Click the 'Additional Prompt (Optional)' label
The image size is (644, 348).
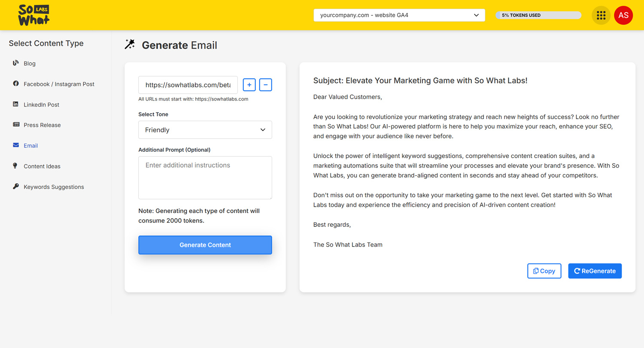[x=174, y=150]
